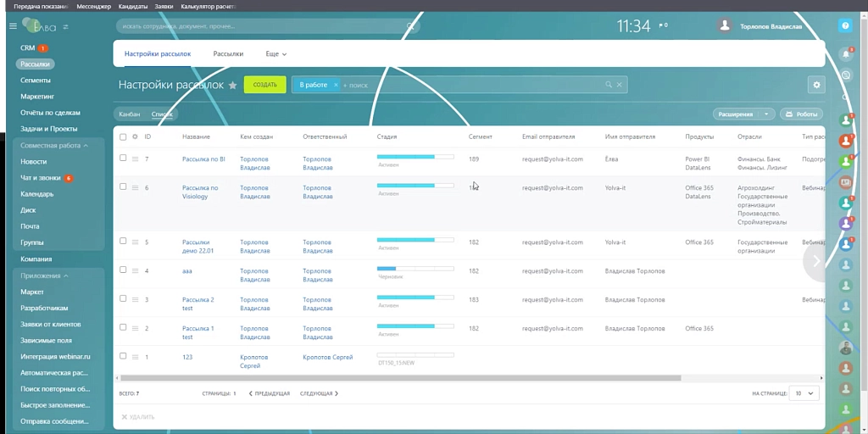Open the Кропотов Сергей responsible link
Screen dimensions: 868x434
coord(328,358)
